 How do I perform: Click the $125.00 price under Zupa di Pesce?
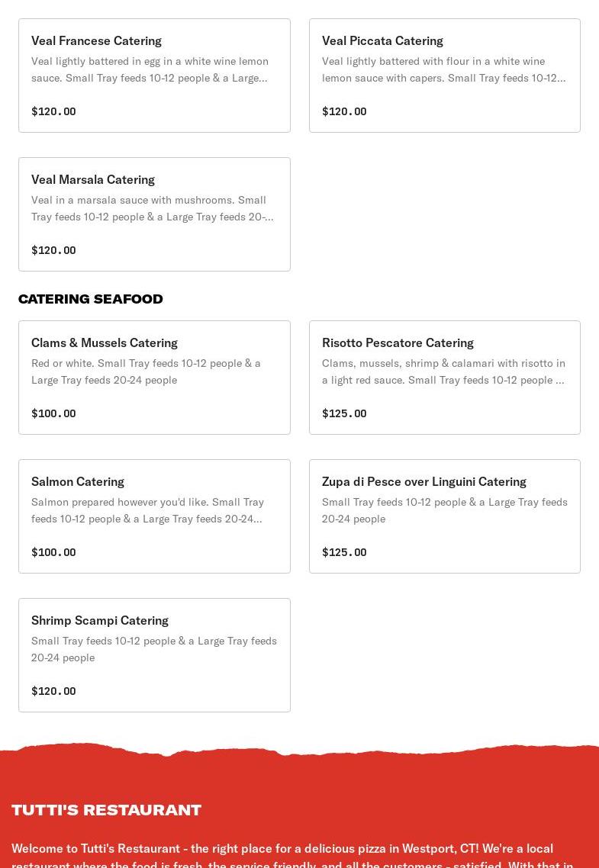tap(344, 552)
